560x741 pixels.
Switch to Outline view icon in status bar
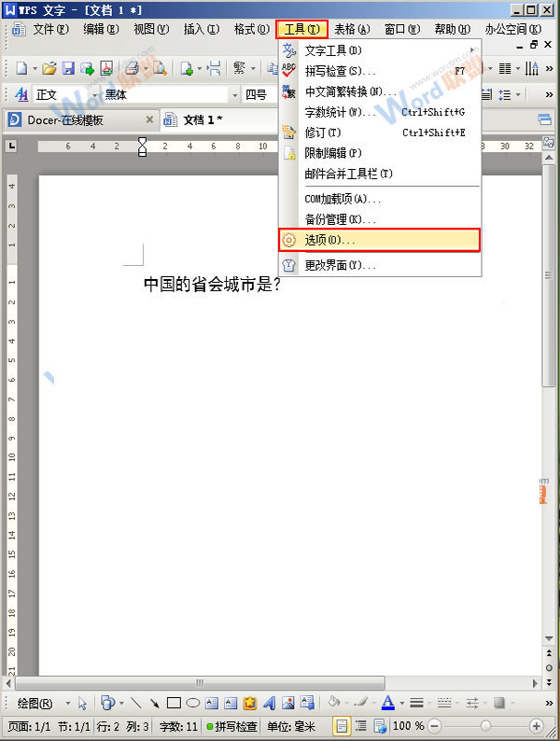(x=360, y=726)
